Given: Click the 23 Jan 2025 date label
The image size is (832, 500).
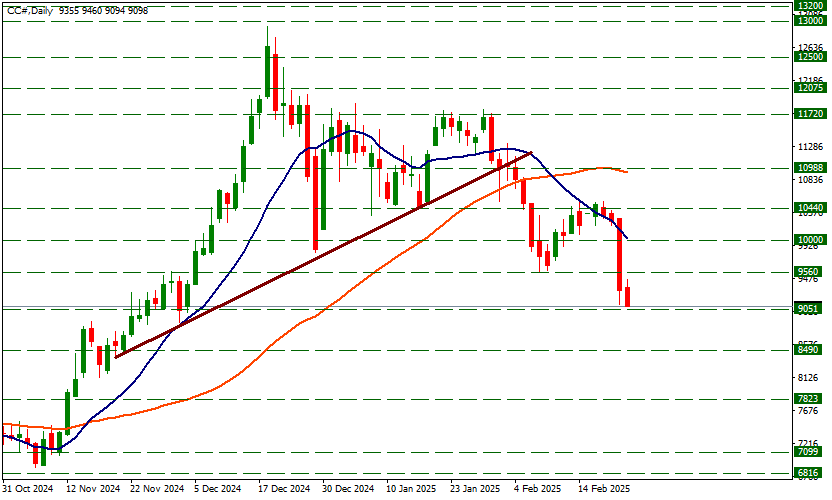Looking at the screenshot, I should 475,488.
